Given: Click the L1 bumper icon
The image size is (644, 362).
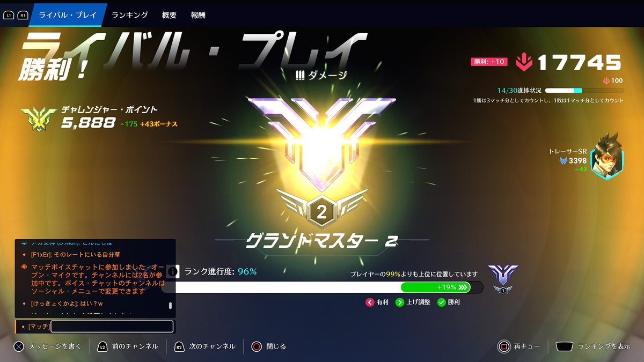Looking at the screenshot, I should [9, 16].
